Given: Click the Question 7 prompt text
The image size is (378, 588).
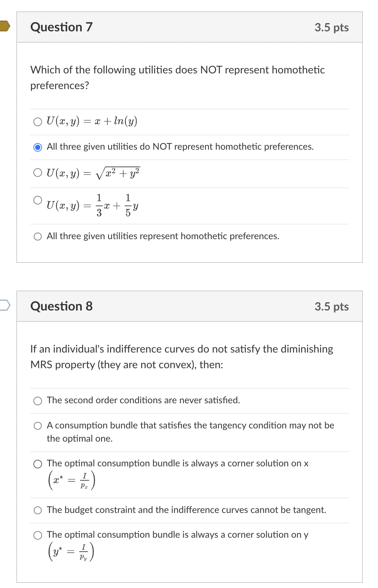Looking at the screenshot, I should (x=177, y=78).
